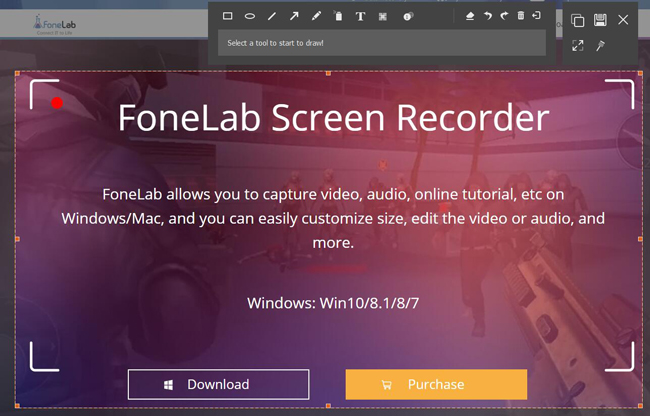Click the top-left selection corner handle
Image resolution: width=650 pixels, height=416 pixels.
[x=17, y=73]
